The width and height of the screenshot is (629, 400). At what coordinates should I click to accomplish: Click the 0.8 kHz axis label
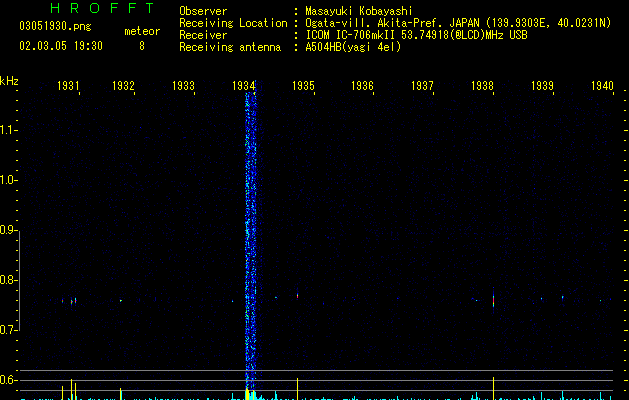click(8, 280)
